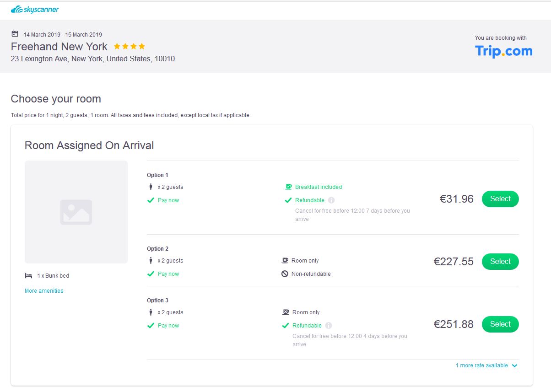Click the 1 x Bunk bed text

click(53, 276)
